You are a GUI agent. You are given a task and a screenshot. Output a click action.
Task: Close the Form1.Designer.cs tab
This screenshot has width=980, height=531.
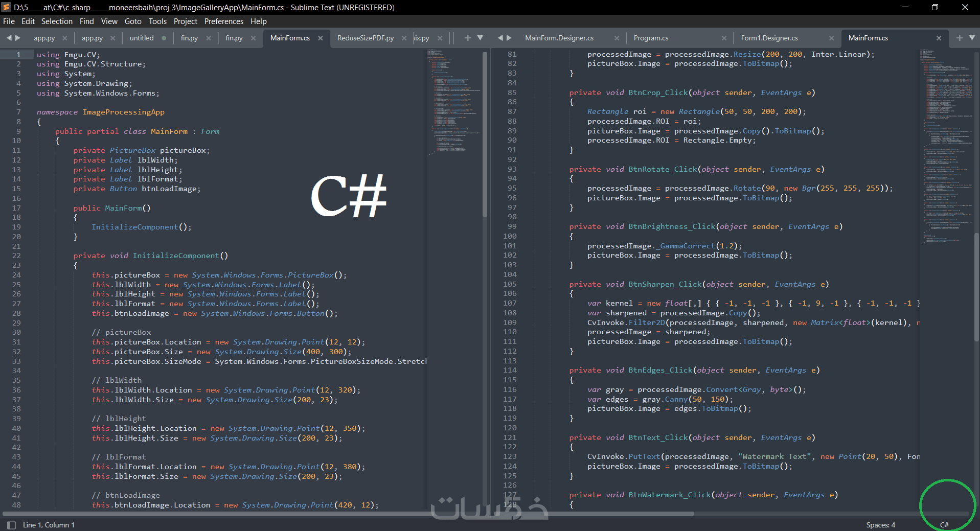(831, 38)
